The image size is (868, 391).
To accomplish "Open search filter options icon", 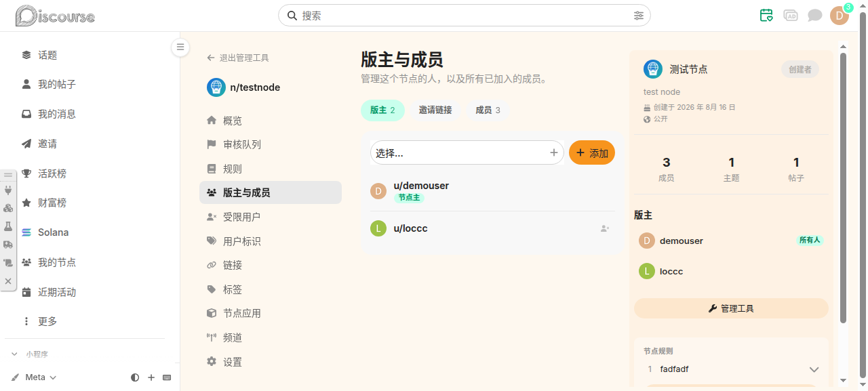I will pos(639,15).
